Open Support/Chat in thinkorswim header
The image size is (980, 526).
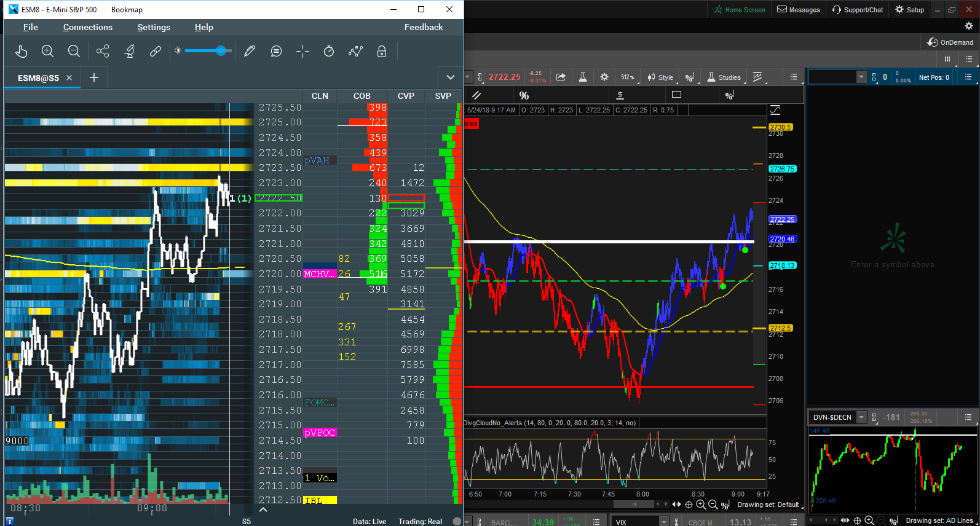coord(858,10)
